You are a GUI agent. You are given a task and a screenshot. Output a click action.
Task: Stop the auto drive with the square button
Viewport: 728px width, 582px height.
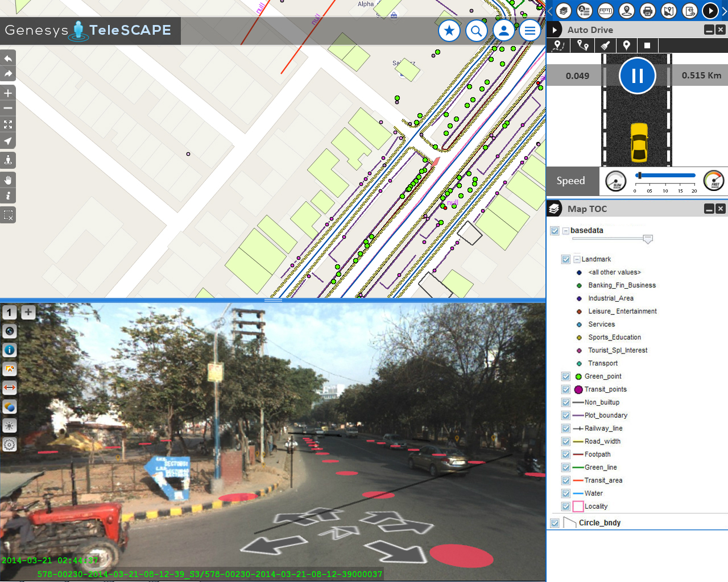pyautogui.click(x=647, y=45)
